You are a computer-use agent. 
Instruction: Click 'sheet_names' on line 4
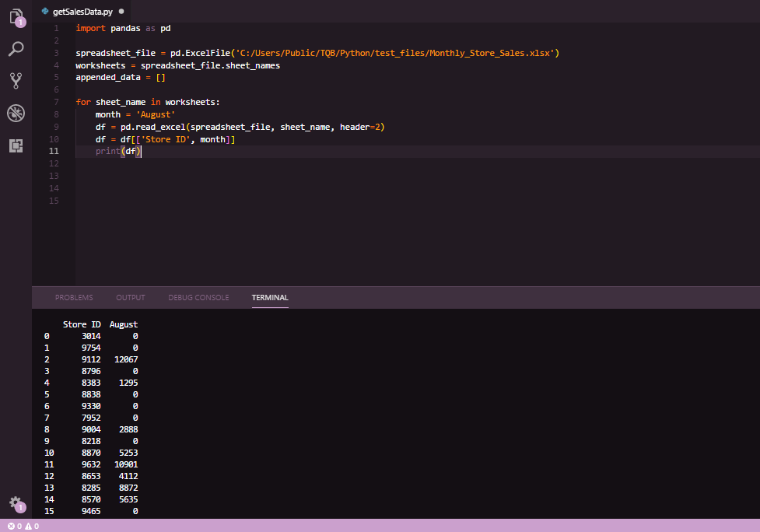pos(253,65)
